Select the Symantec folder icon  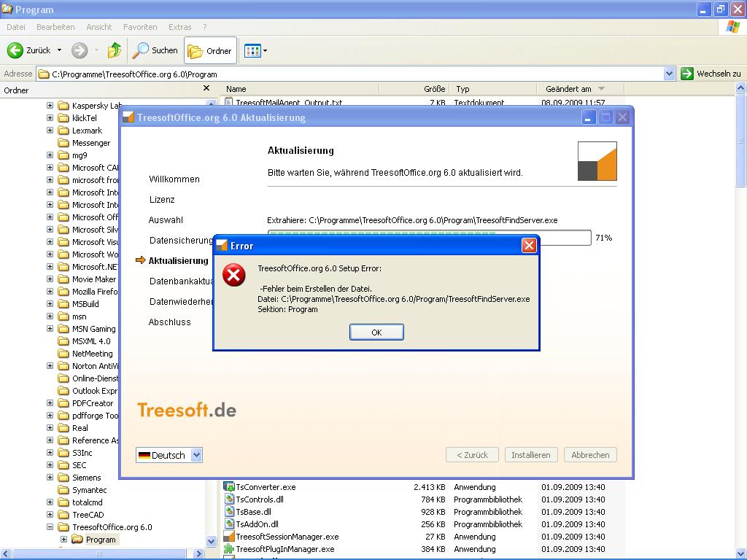tap(63, 490)
